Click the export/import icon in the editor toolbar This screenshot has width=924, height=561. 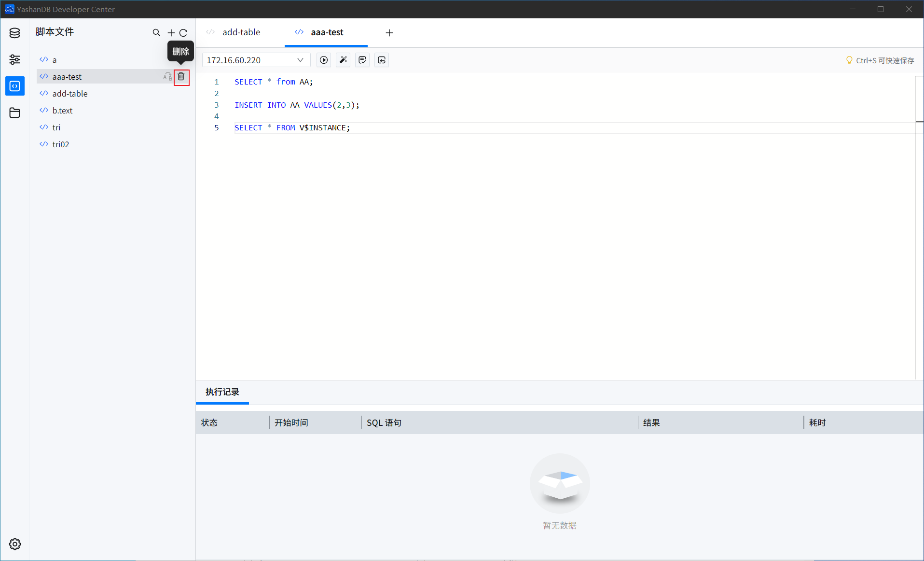click(x=381, y=60)
